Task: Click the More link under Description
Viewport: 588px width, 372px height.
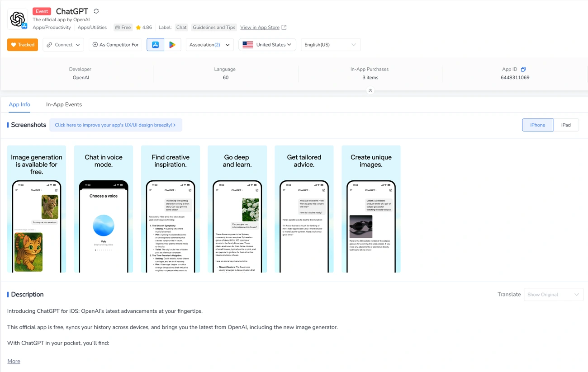Action: [14, 361]
